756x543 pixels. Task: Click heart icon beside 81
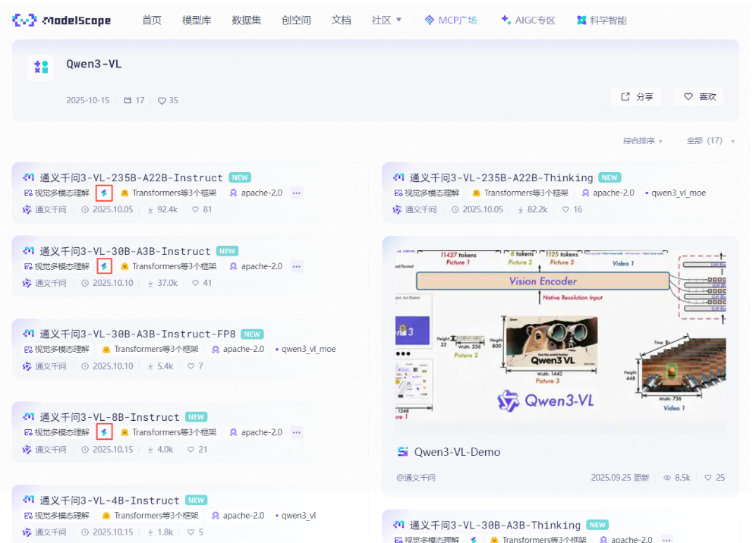pyautogui.click(x=195, y=209)
